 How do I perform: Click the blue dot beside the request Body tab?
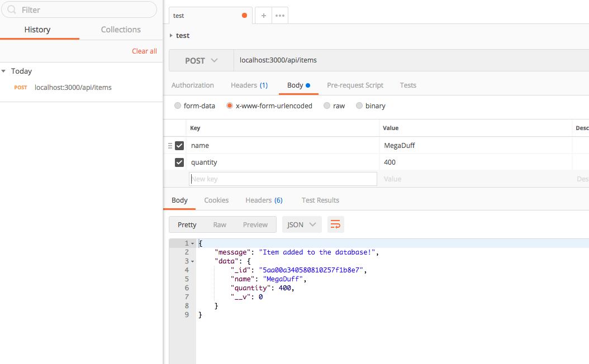[308, 85]
